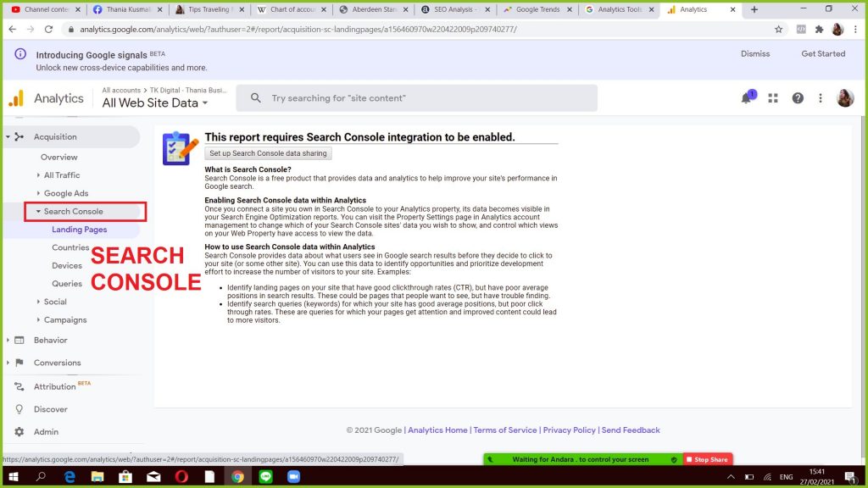
Task: Click the Analytics home logo icon
Action: click(x=17, y=98)
